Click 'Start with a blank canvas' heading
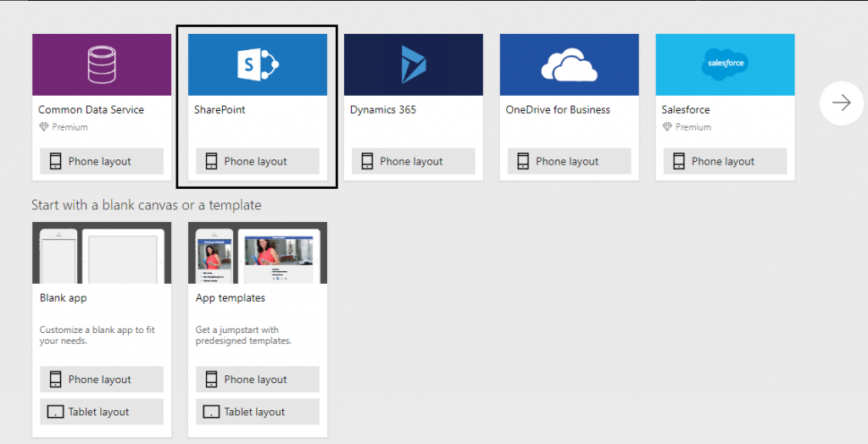Screen dimensions: 868x444 pyautogui.click(x=146, y=205)
